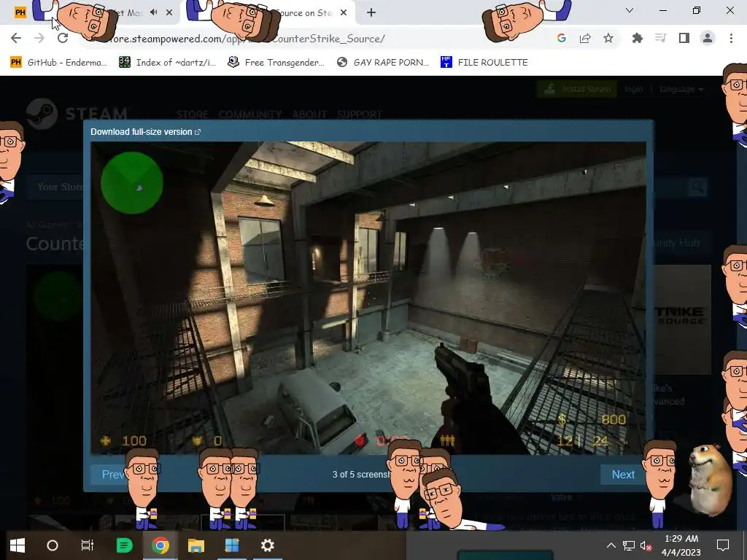
Task: Go forward in browser history
Action: pos(39,38)
